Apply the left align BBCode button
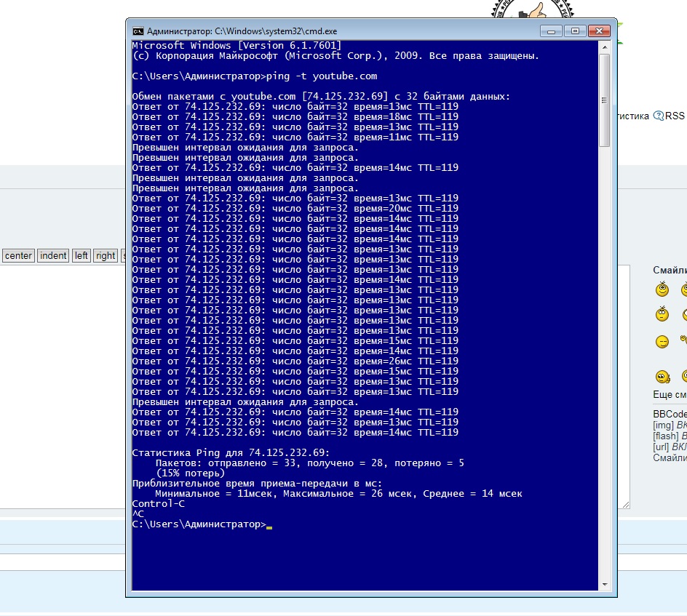687x616 pixels. [x=81, y=256]
